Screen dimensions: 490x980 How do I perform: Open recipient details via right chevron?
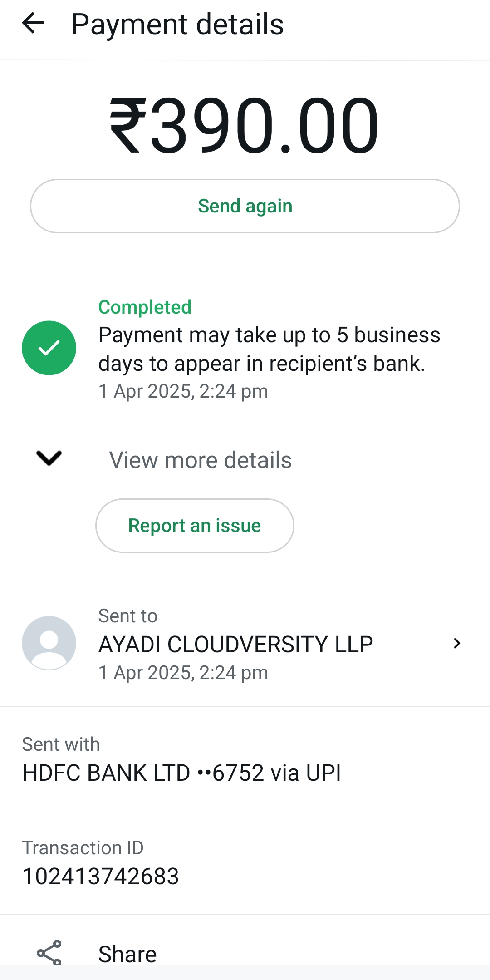[x=457, y=643]
